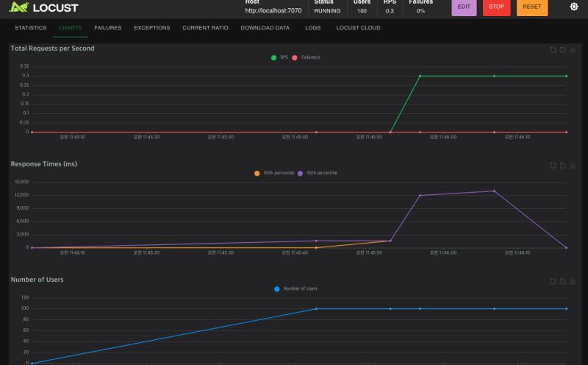Switch to the Statistics tab
The height and width of the screenshot is (365, 588).
[x=30, y=28]
